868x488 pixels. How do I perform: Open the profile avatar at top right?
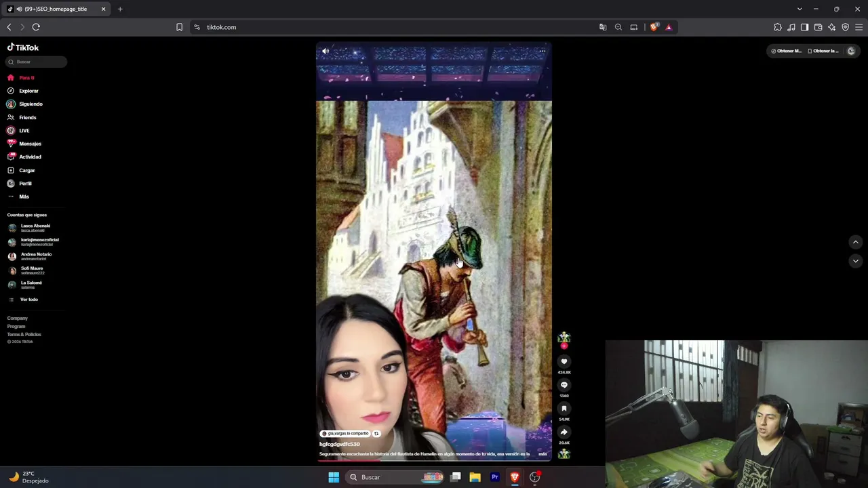point(851,51)
